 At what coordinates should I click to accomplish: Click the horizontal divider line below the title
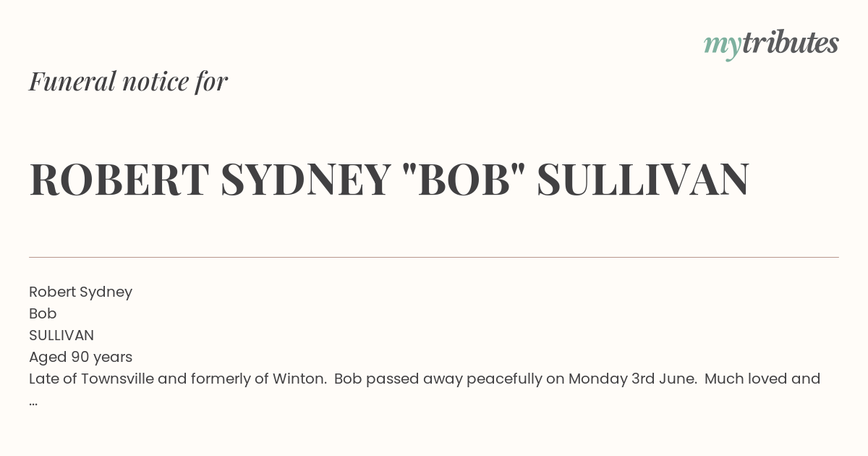click(434, 257)
